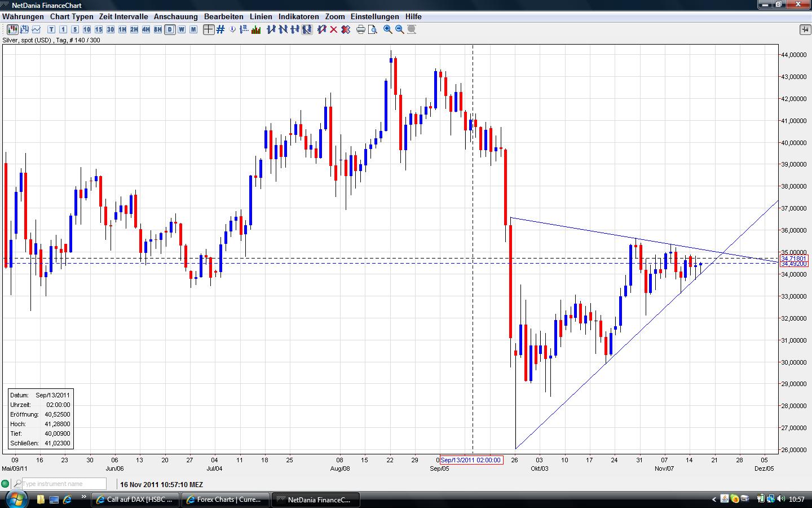This screenshot has height=508, width=812.
Task: Switch to 8H interval
Action: click(x=158, y=29)
